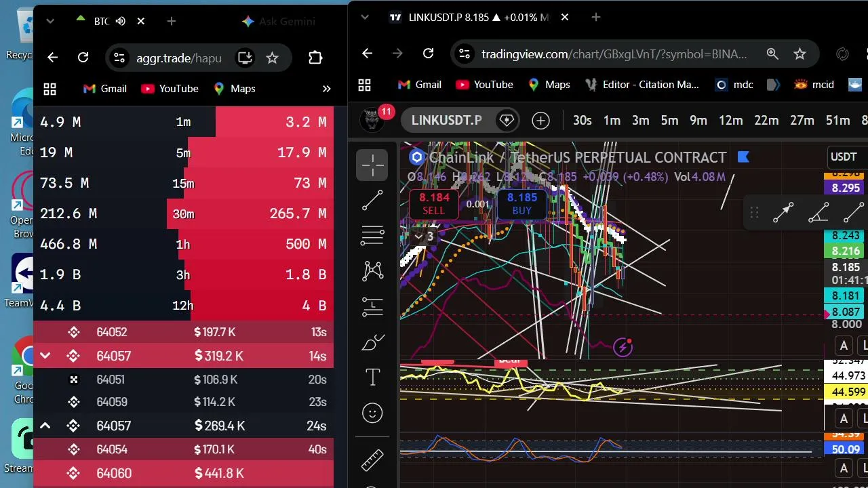Viewport: 868px width, 488px height.
Task: Select the 3m chart timeframe
Action: 641,121
